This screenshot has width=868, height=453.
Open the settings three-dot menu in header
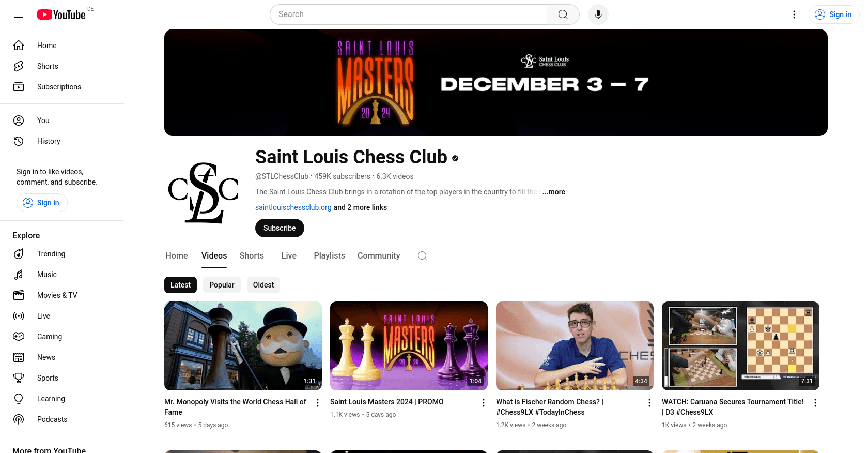[794, 14]
